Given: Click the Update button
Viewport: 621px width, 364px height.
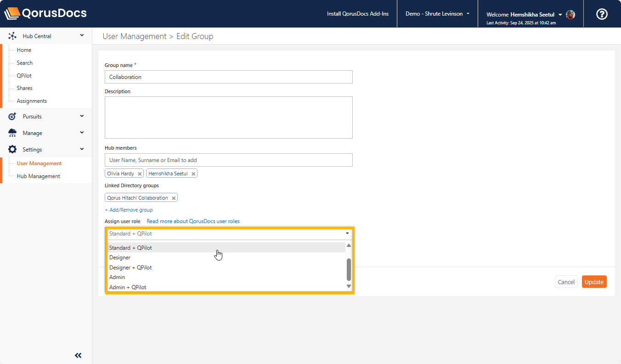Looking at the screenshot, I should (594, 282).
